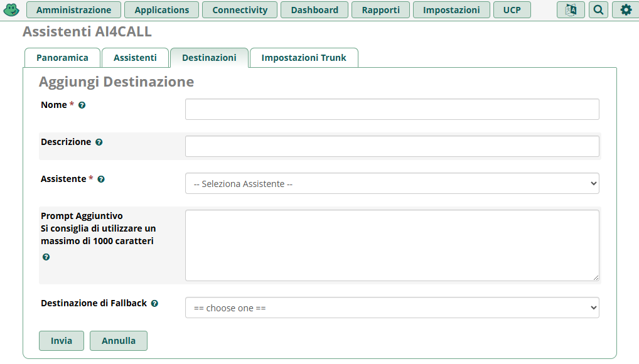The height and width of the screenshot is (364, 639).
Task: Open the Applications menu
Action: pyautogui.click(x=161, y=9)
